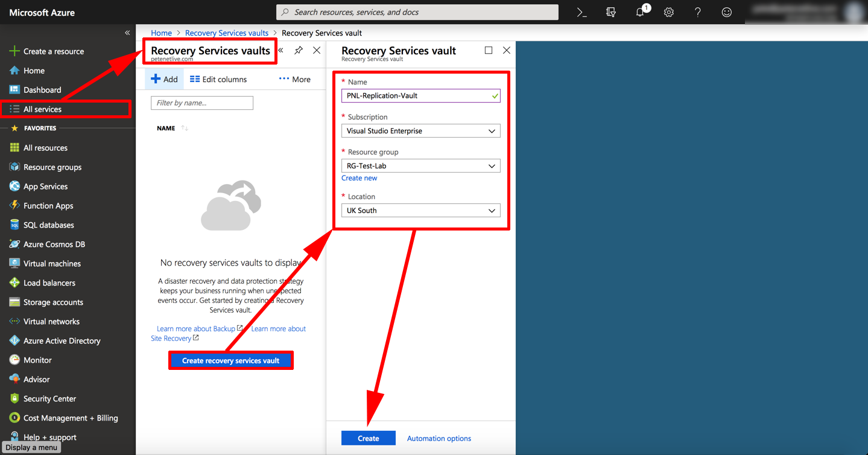This screenshot has height=455, width=868.
Task: Click the top search resources box
Action: point(417,12)
